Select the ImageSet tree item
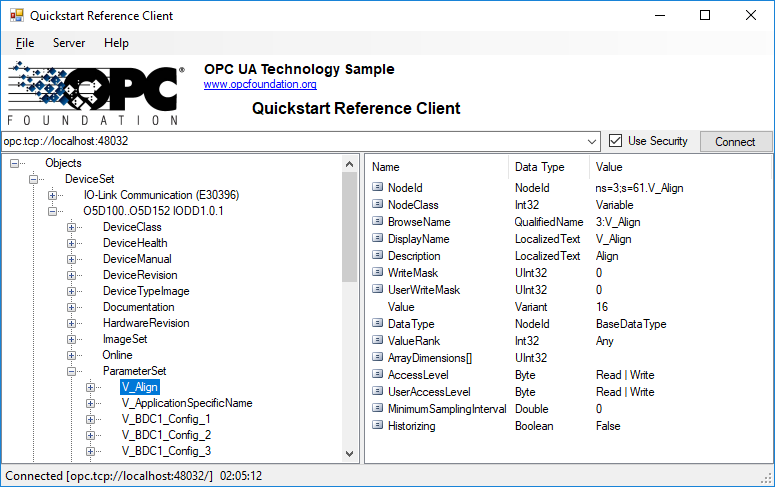The height and width of the screenshot is (487, 775). [x=125, y=339]
